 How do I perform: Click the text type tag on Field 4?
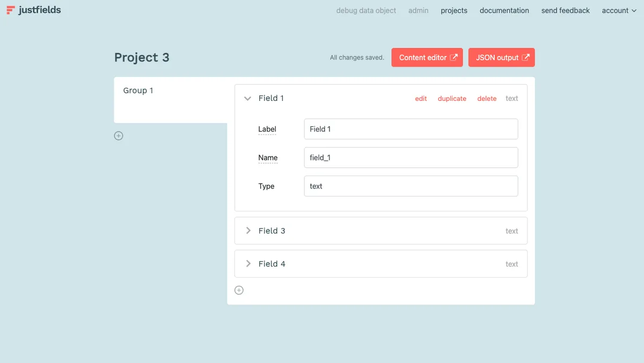tap(511, 264)
